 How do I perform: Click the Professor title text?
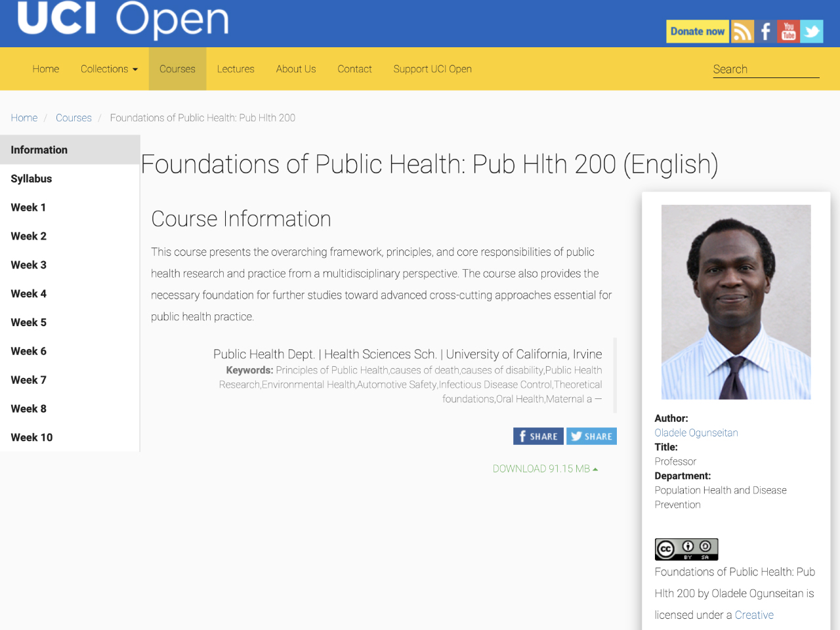675,462
